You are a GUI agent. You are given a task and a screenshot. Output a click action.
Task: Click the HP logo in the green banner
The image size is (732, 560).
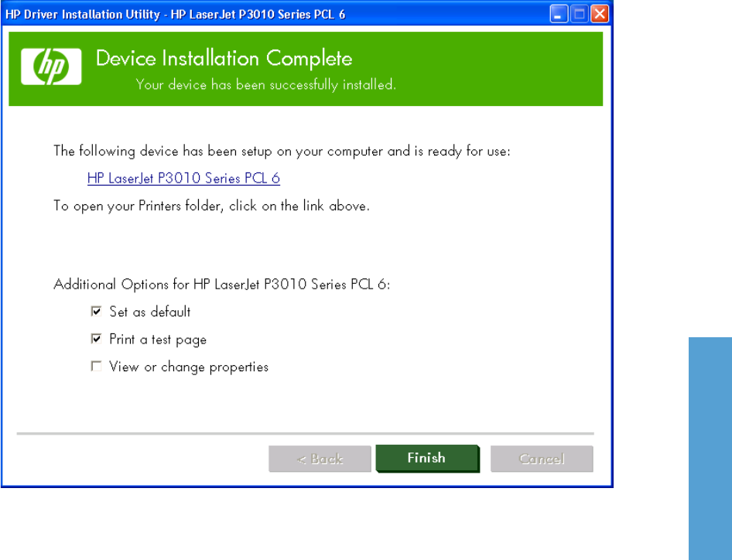pyautogui.click(x=51, y=67)
